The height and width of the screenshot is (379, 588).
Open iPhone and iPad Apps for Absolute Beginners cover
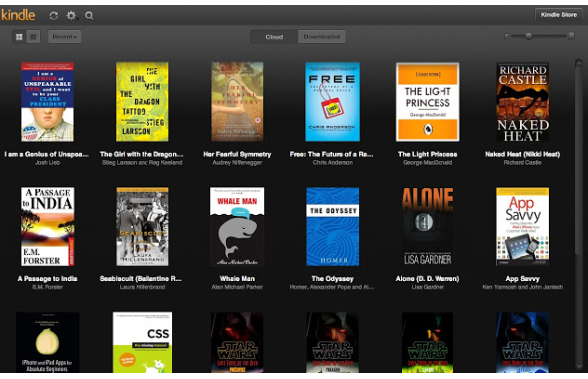[47, 342]
